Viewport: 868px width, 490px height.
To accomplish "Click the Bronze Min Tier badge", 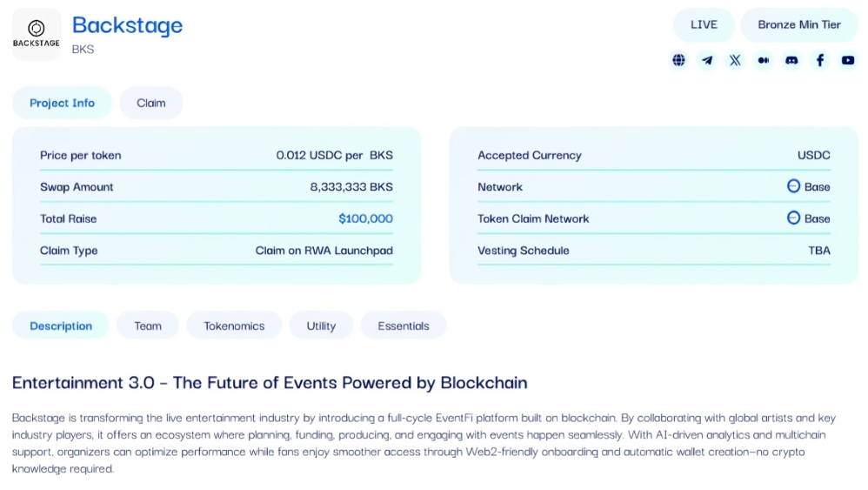I will coord(799,25).
